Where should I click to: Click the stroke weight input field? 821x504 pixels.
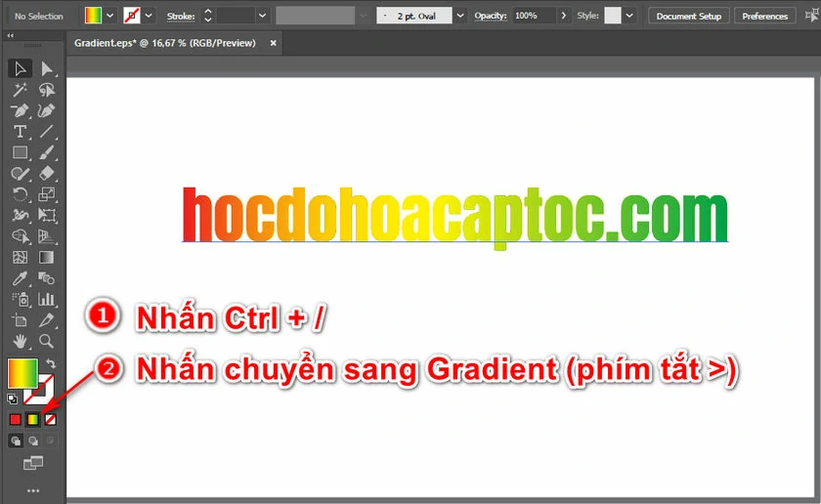(x=236, y=16)
